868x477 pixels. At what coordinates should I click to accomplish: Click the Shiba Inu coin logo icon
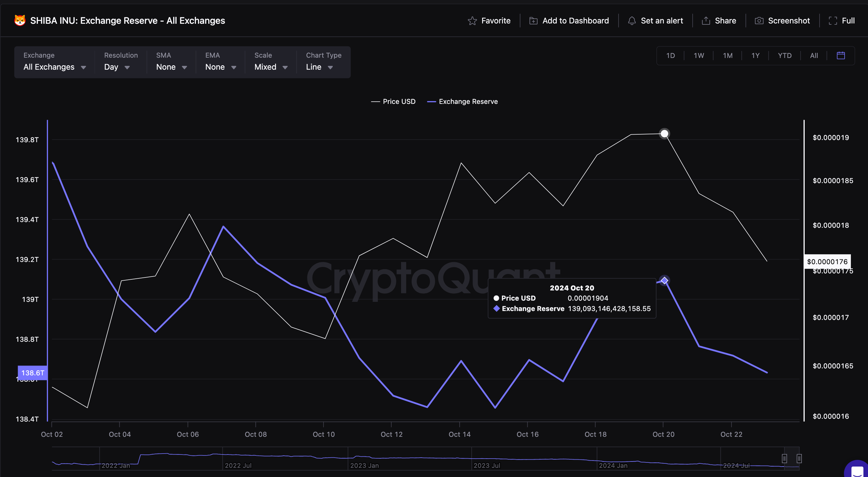[20, 21]
